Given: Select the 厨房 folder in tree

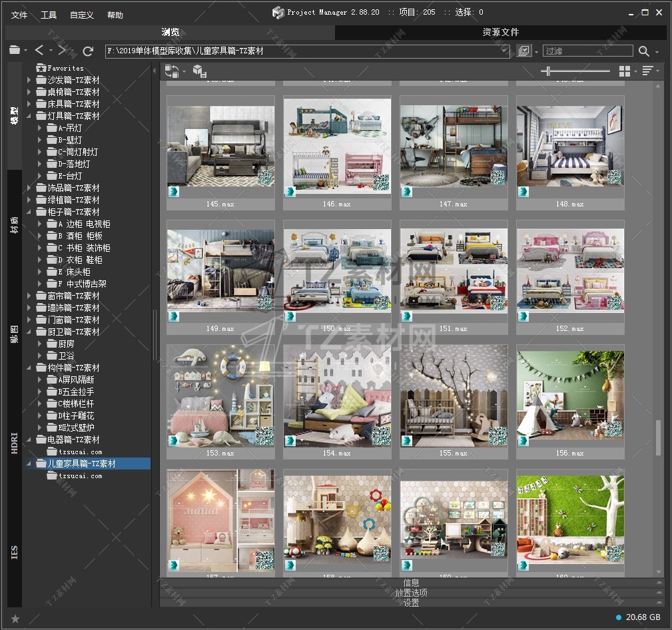Looking at the screenshot, I should (x=66, y=344).
